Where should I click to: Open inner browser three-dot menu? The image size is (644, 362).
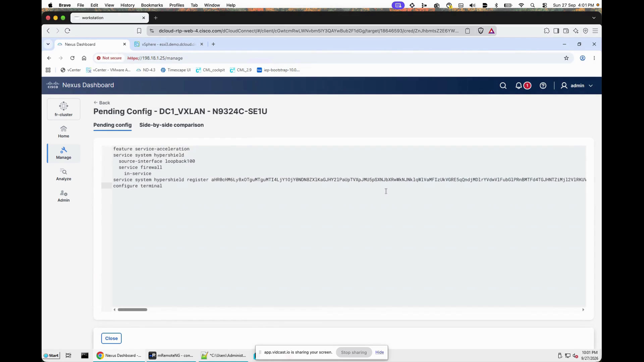point(594,58)
